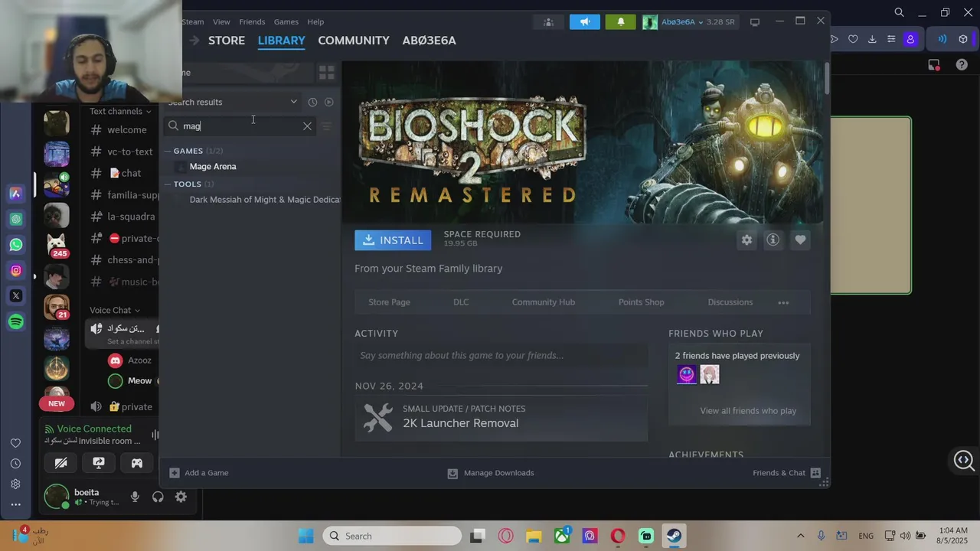The width and height of the screenshot is (980, 551).
Task: Open Friends & Chat panel
Action: tap(786, 473)
